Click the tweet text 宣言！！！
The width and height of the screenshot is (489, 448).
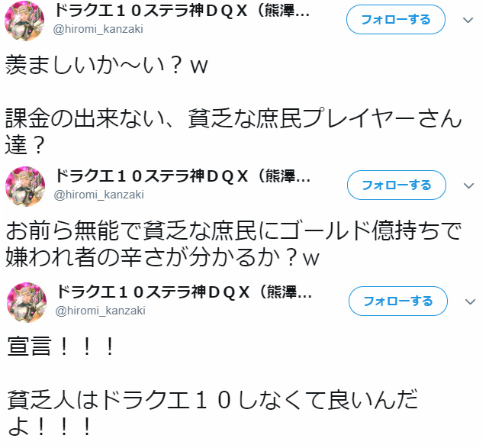60,346
